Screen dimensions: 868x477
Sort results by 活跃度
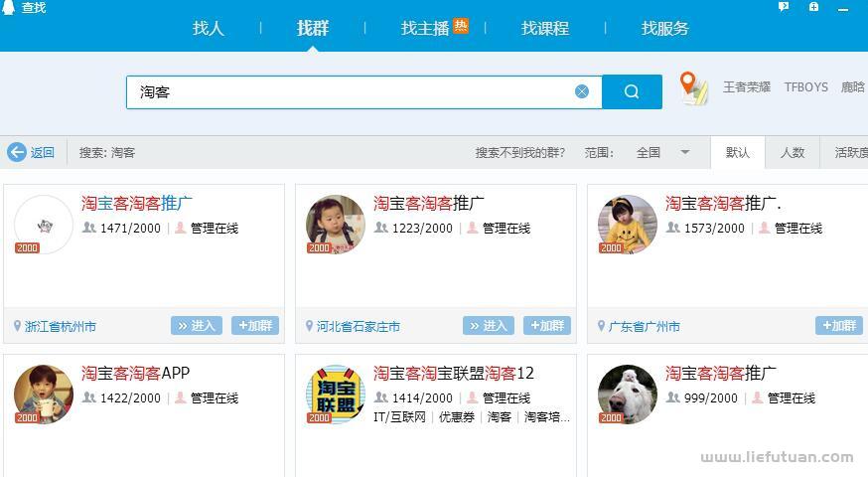pyautogui.click(x=851, y=152)
